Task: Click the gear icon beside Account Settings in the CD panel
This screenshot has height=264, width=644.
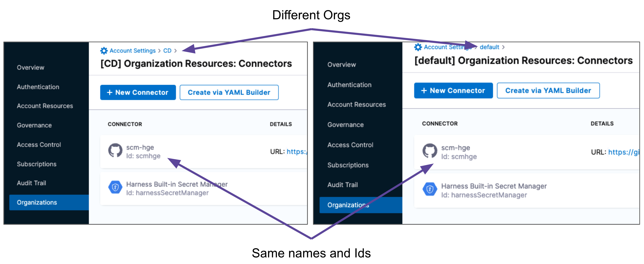Action: point(104,51)
